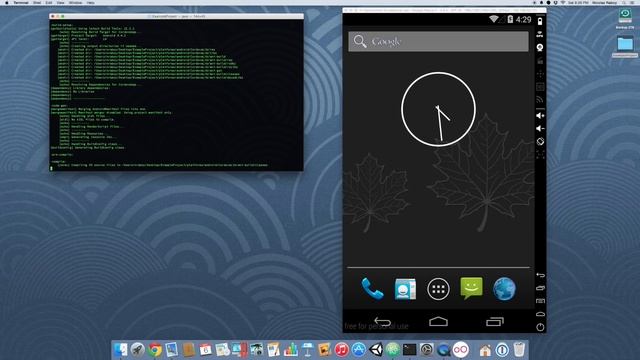The width and height of the screenshot is (640, 360).
Task: Open Window menu in menu bar
Action: [75, 2]
